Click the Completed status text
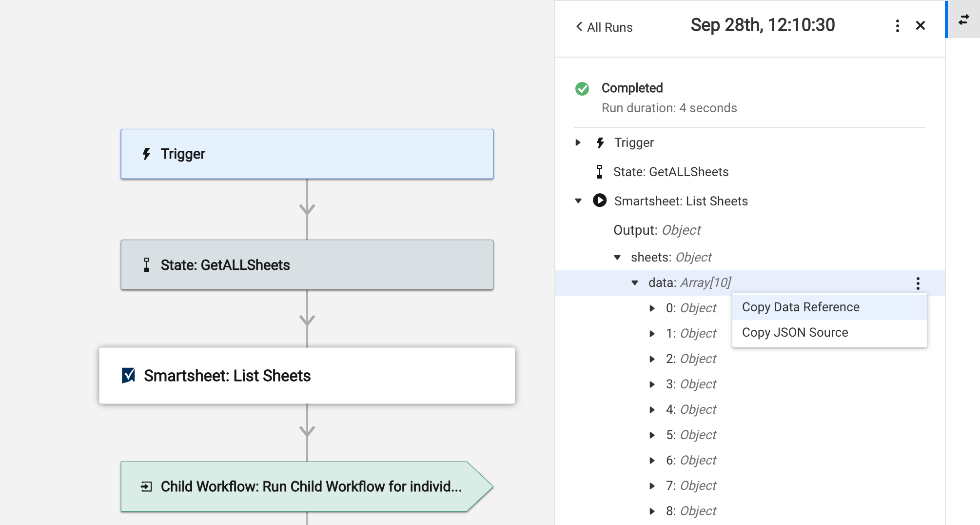Image resolution: width=980 pixels, height=525 pixels. [632, 88]
